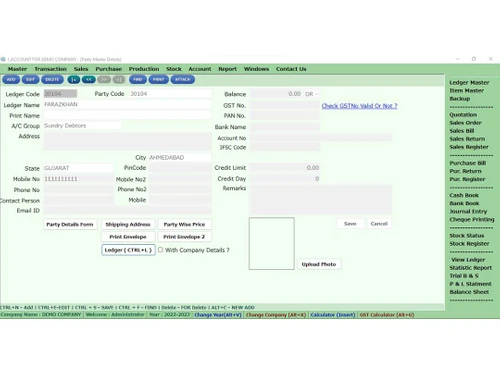500x375 pixels.
Task: Click the GST No. field
Action: [284, 106]
